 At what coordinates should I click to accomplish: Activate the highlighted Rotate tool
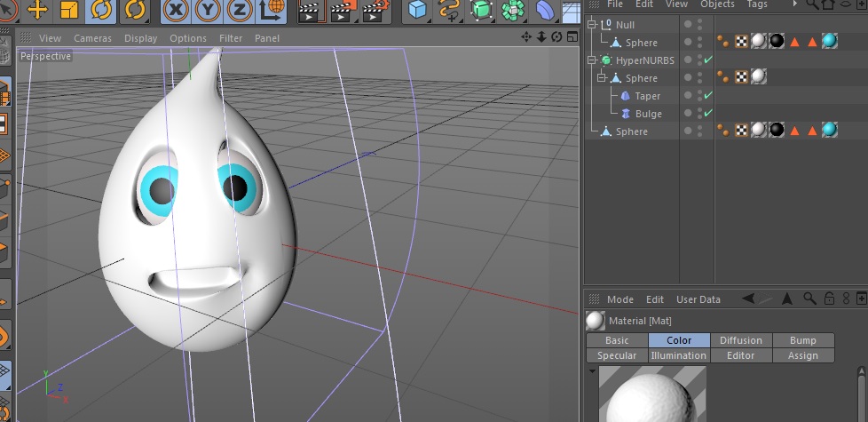tap(101, 10)
